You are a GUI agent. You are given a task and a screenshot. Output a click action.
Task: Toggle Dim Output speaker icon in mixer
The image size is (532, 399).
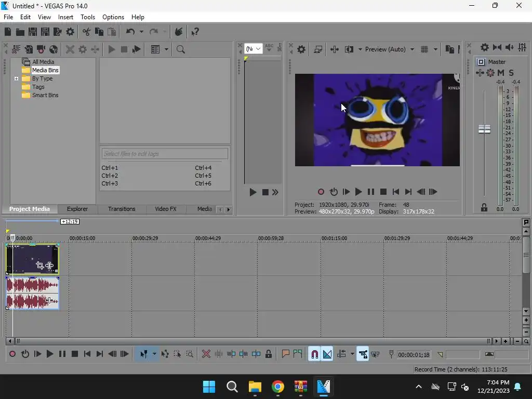tap(509, 47)
